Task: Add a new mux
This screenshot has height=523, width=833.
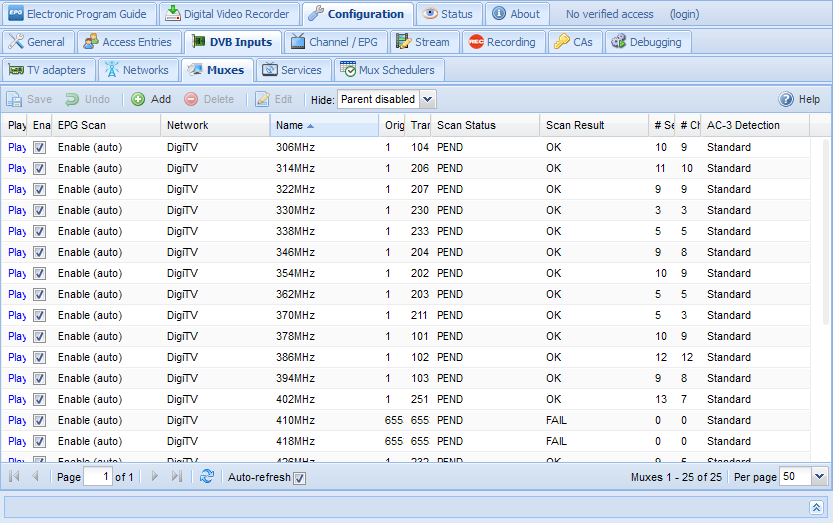Action: point(151,99)
